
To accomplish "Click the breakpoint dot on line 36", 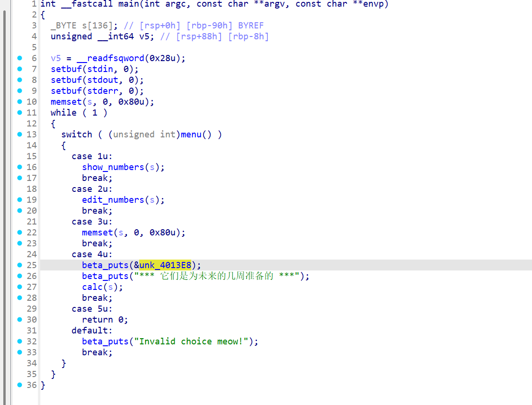I will (x=19, y=385).
